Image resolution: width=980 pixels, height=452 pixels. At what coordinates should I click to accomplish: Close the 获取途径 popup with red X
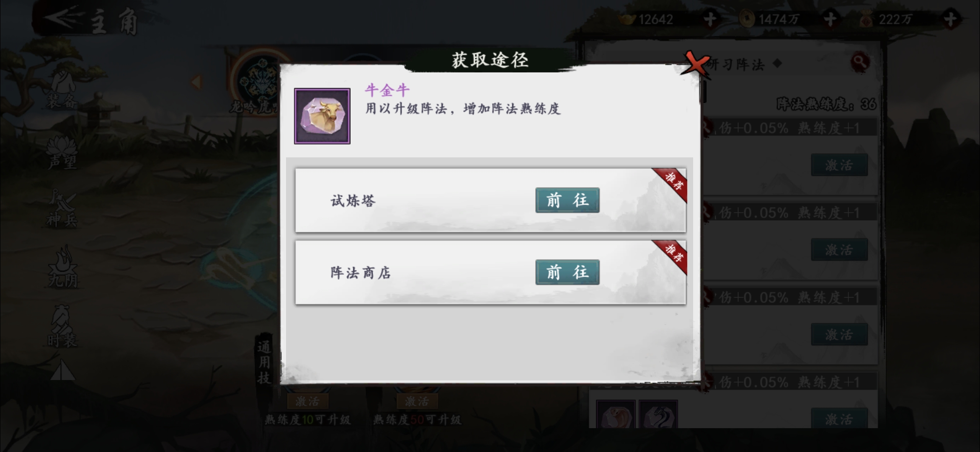coord(696,65)
